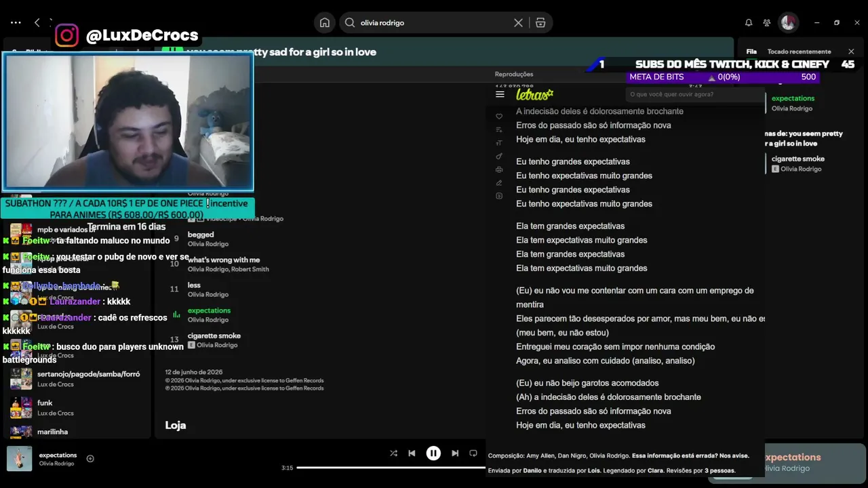The width and height of the screenshot is (868, 488).
Task: Click the 'Reproduções' column header
Action: 514,74
